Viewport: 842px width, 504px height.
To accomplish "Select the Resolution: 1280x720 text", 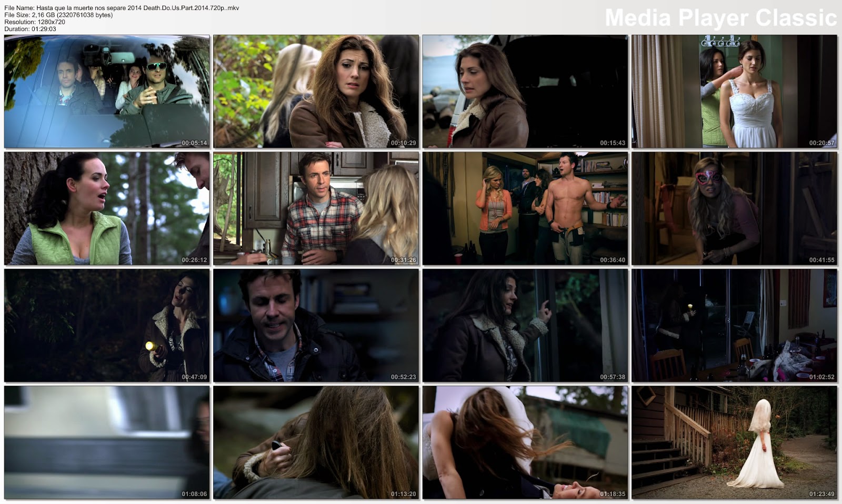I will pos(35,22).
